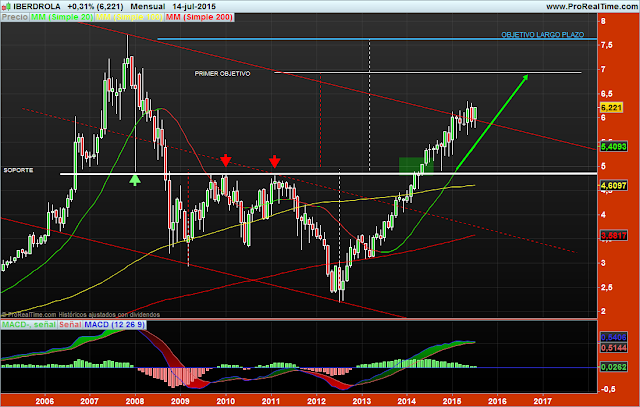Screen dimensions: 640x407
Task: Open the MACD (12 26 9) settings label
Action: [x=114, y=325]
